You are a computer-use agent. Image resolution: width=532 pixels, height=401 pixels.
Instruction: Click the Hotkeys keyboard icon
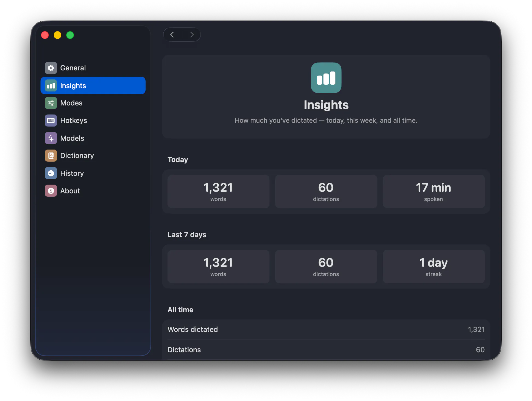51,121
